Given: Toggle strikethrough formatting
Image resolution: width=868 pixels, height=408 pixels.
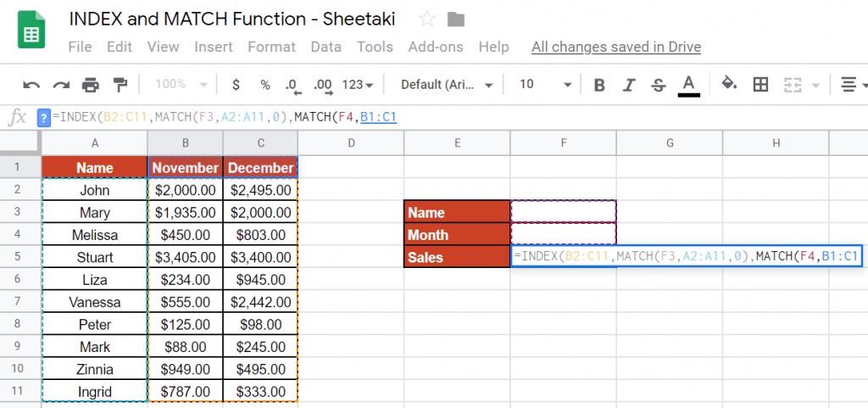Looking at the screenshot, I should click(658, 85).
